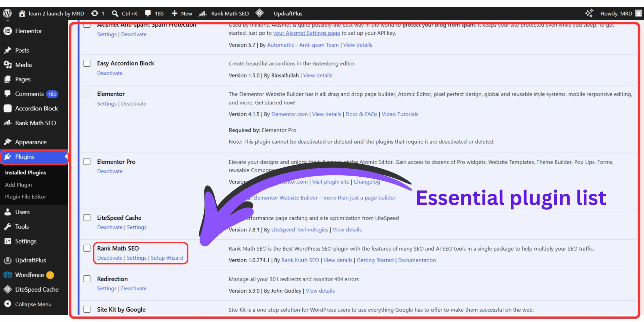The width and height of the screenshot is (644, 322).
Task: Deactivate the Rank Math SEO plugin
Action: click(110, 258)
